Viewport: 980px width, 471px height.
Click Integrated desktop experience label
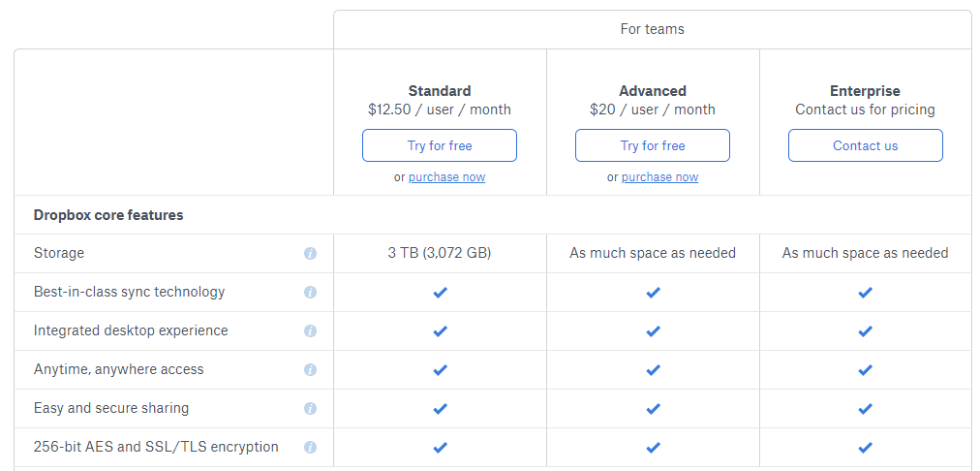pos(131,330)
